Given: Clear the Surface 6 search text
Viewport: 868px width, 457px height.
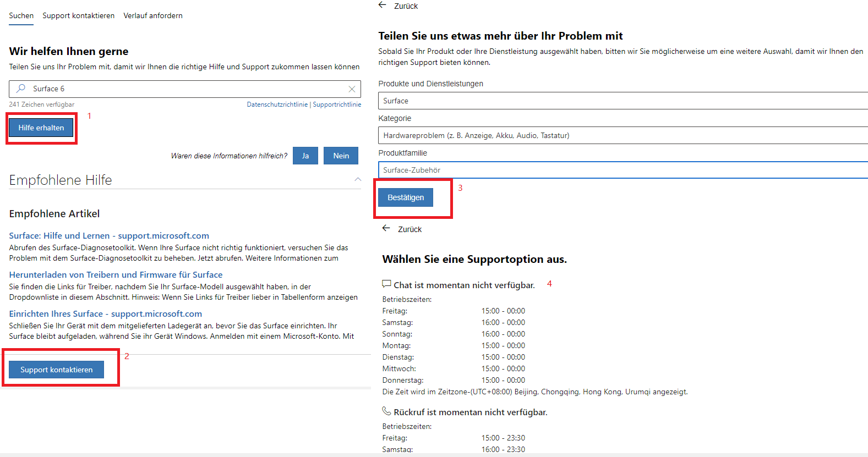Looking at the screenshot, I should 352,89.
